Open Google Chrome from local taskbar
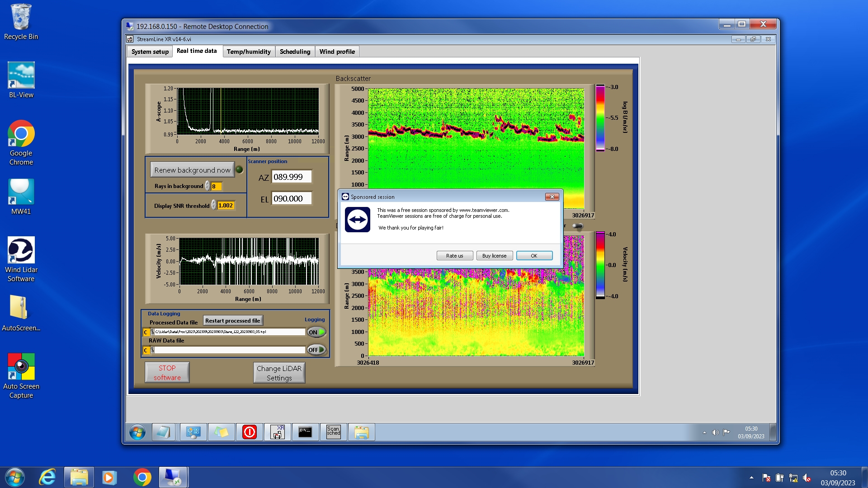Image resolution: width=868 pixels, height=488 pixels. pyautogui.click(x=142, y=477)
